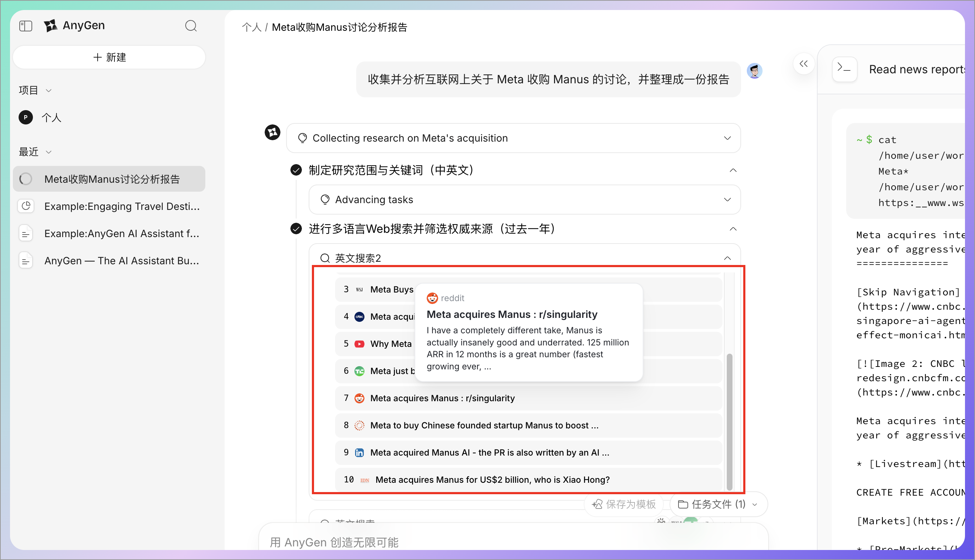Toggle the checkmark for 进行多语言Web搜索 step

click(296, 229)
